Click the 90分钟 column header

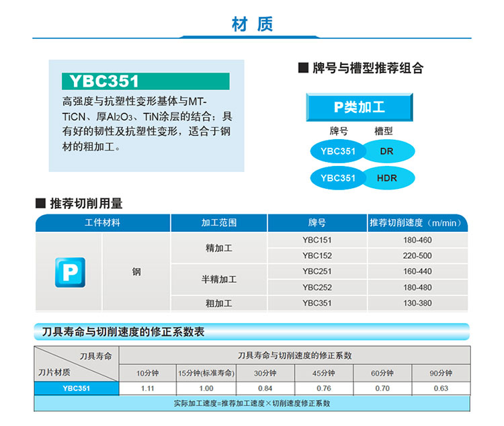pyautogui.click(x=441, y=373)
